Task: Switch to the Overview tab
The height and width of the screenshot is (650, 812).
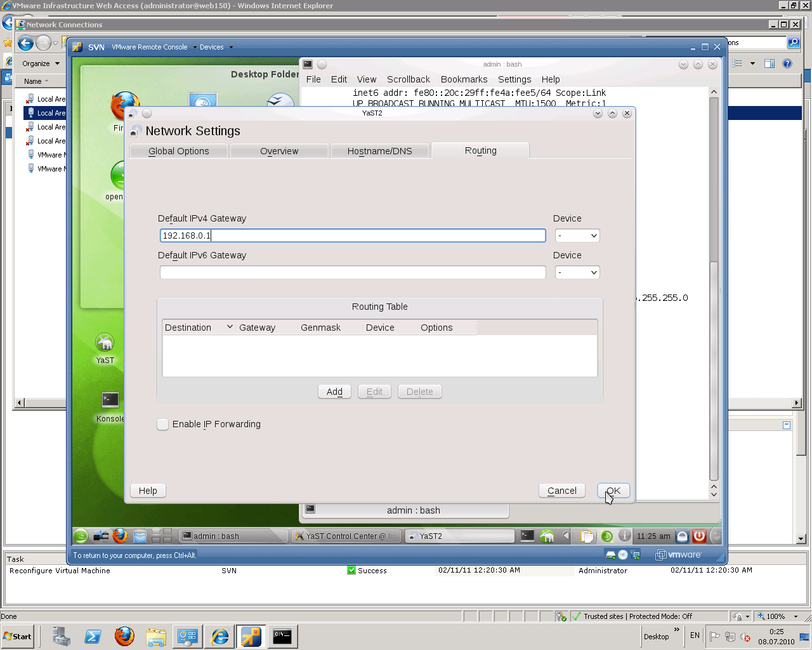Action: 279,151
